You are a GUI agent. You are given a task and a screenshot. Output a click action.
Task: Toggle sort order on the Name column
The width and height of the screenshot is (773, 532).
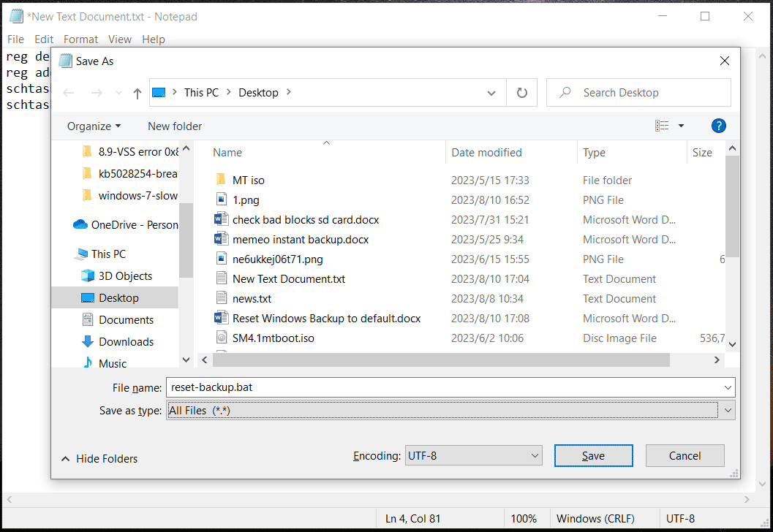(227, 152)
